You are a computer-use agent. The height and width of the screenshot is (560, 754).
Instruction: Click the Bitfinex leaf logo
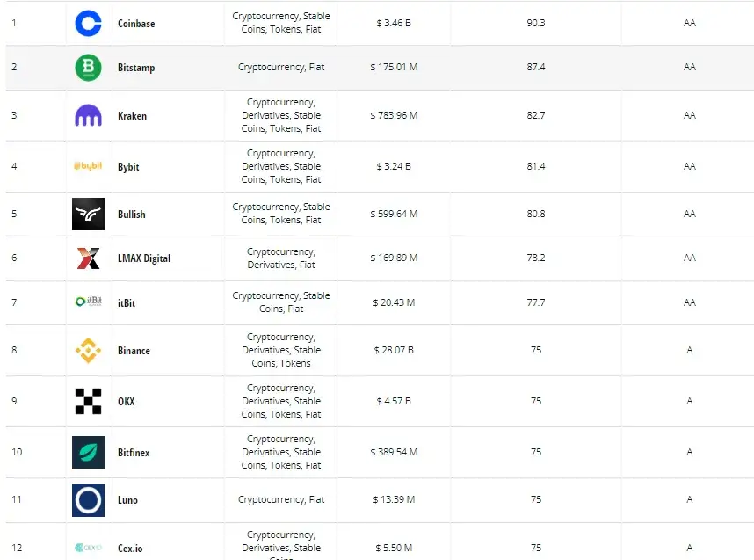(x=89, y=452)
